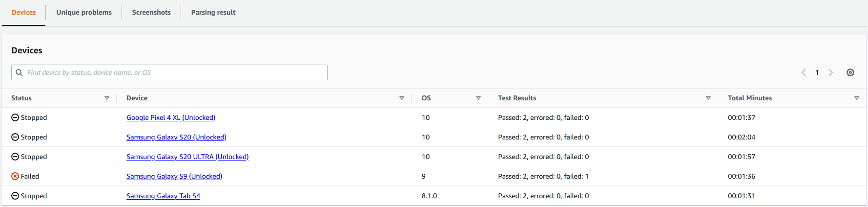Open Samsung Galaxy S9 (Unlocked) link
Screen dimensions: 868x207
click(174, 176)
